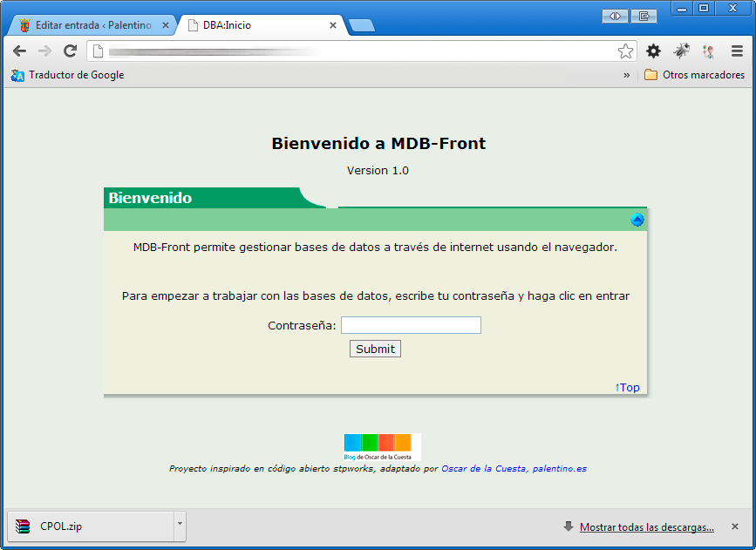
Task: Expand hidden bookmarks with the chevron
Action: click(x=626, y=75)
